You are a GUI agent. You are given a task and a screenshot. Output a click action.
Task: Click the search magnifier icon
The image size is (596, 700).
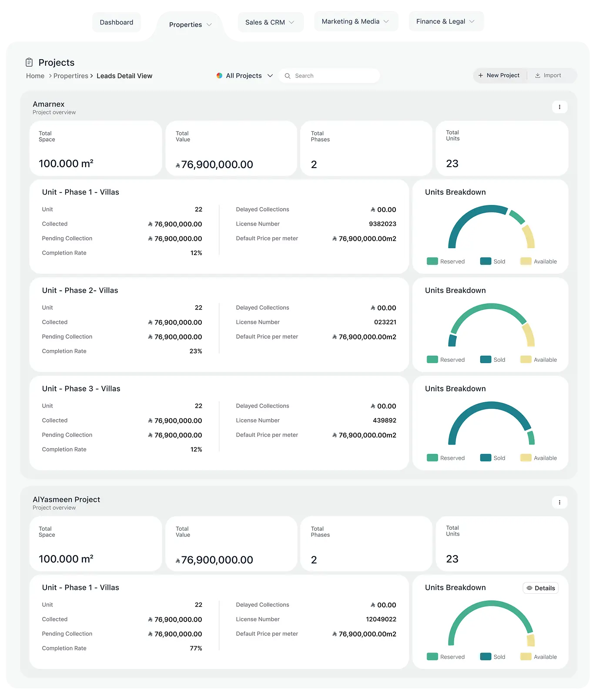[288, 76]
